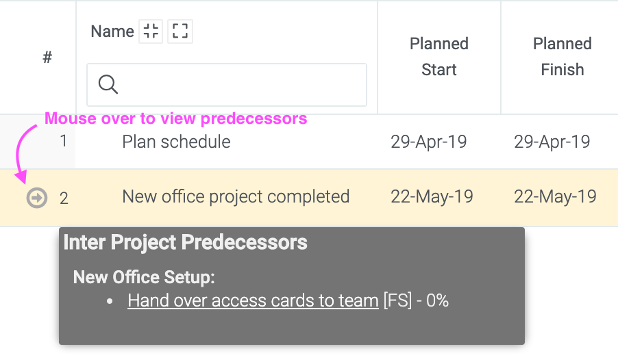Select New office project completed task

pos(236,196)
